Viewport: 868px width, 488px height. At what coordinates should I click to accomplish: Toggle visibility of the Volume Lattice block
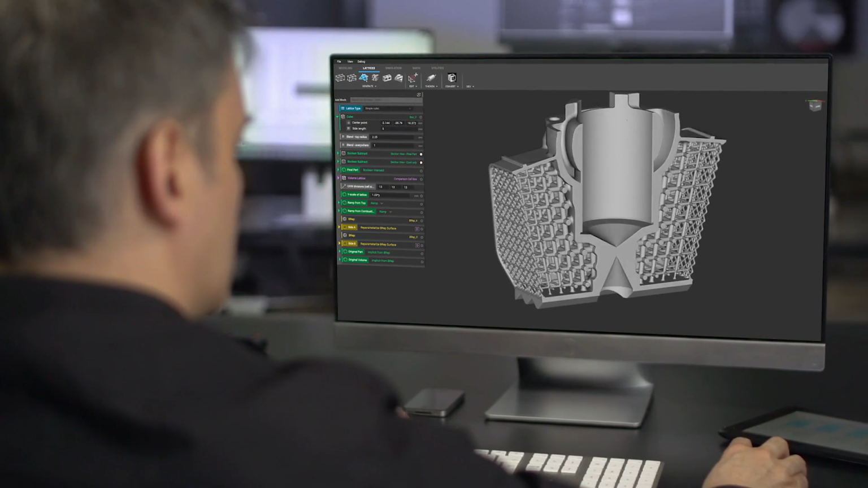pyautogui.click(x=421, y=179)
